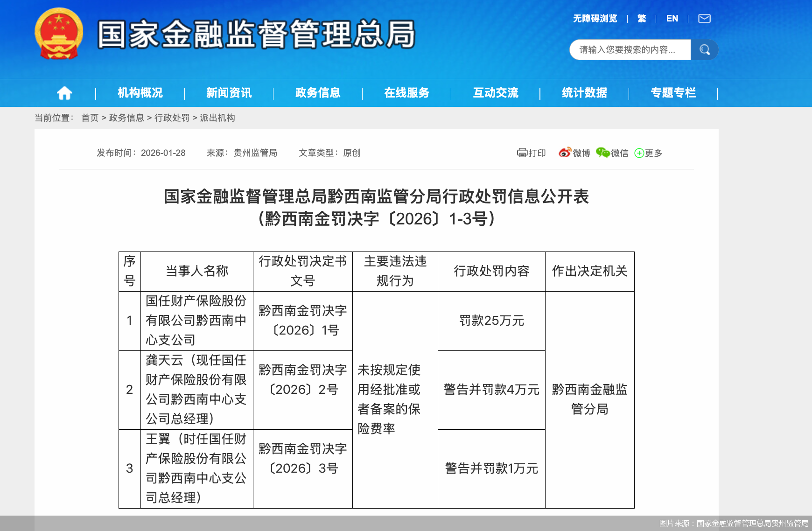
Task: Focus the search input field
Action: pos(629,50)
